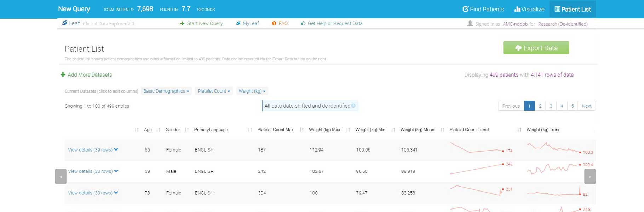This screenshot has width=644, height=212.
Task: Go to Next page
Action: tap(587, 106)
